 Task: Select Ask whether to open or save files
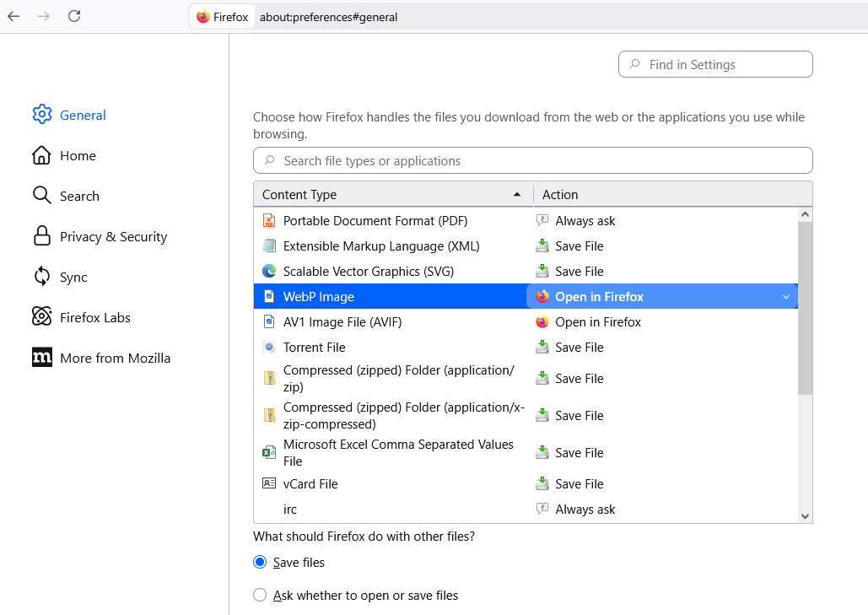(260, 595)
